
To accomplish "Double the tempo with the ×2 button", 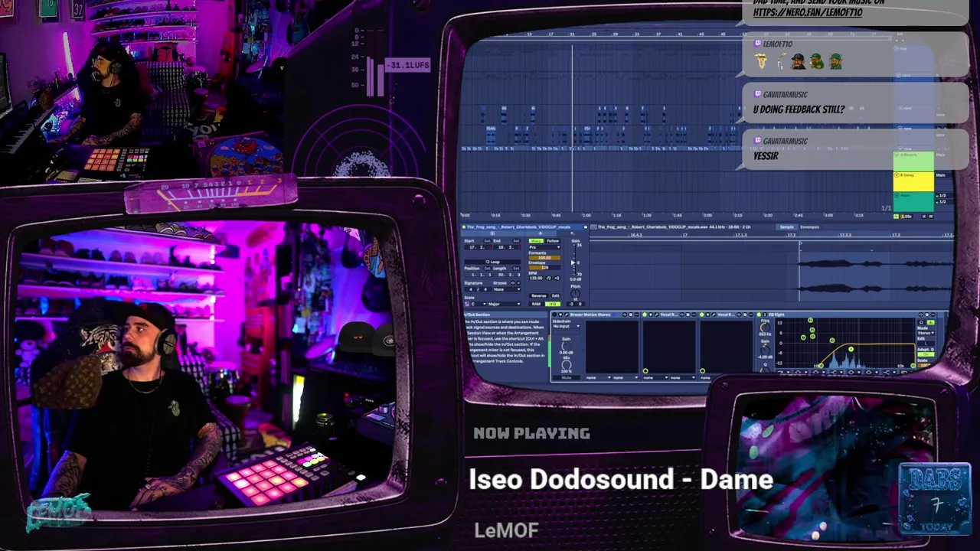I will [557, 278].
